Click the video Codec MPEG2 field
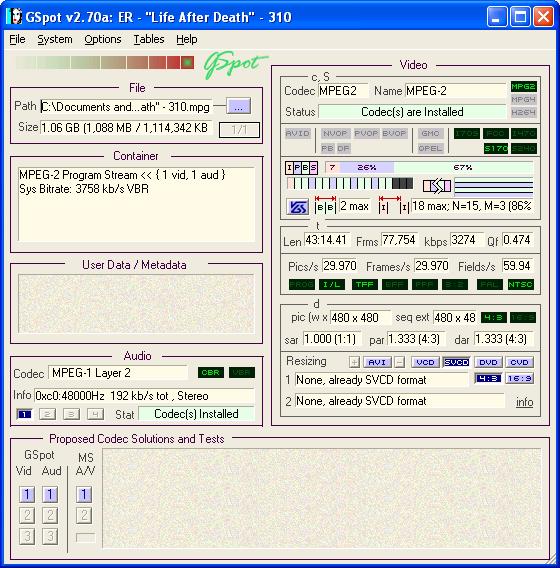 click(x=343, y=91)
